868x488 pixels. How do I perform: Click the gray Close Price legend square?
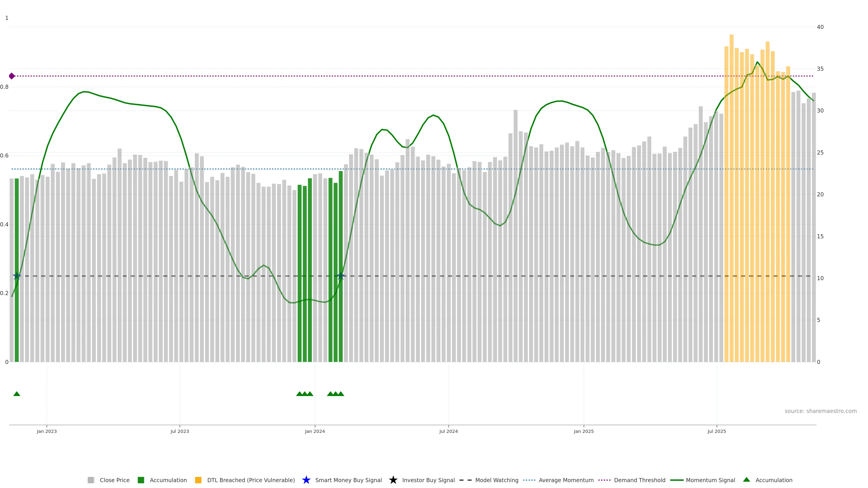click(x=91, y=480)
